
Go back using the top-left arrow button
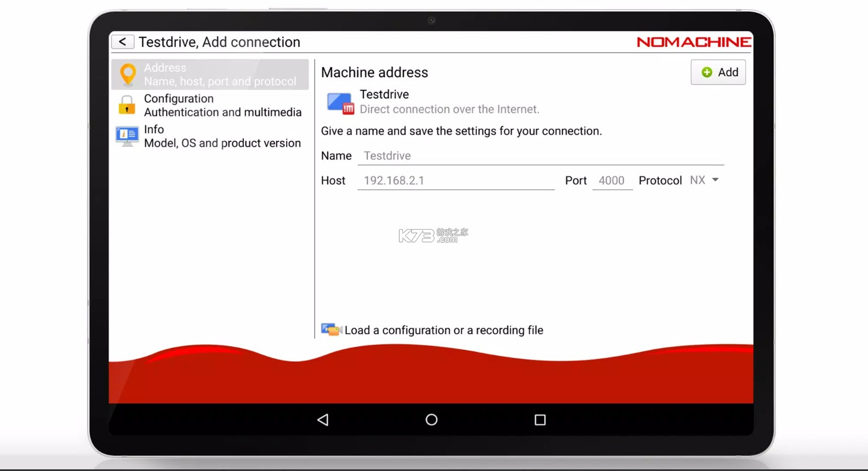(123, 42)
